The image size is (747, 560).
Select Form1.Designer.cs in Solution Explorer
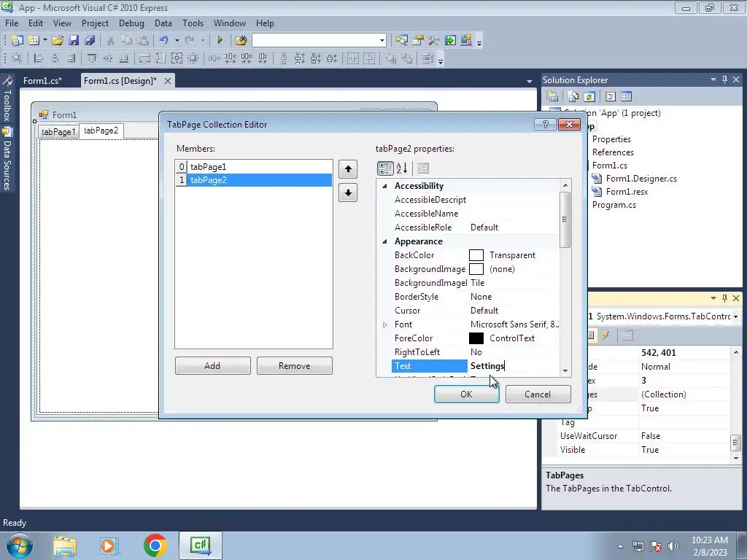click(x=640, y=179)
